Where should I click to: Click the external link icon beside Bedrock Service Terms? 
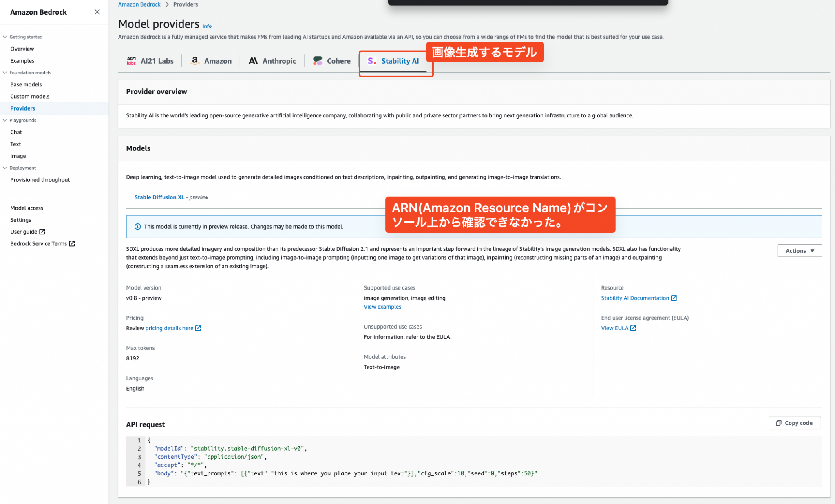(72, 243)
